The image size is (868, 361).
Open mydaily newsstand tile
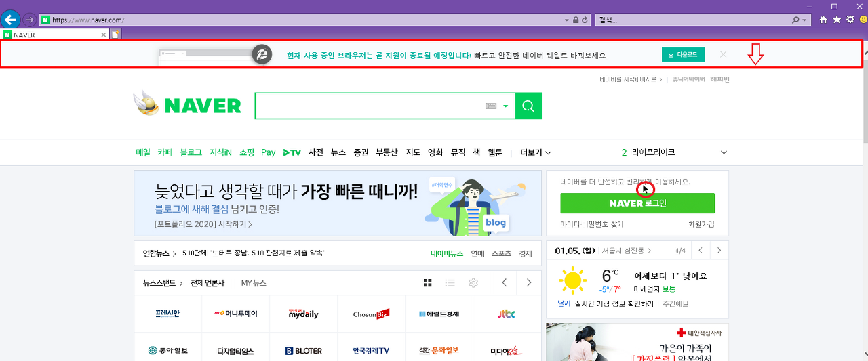[303, 314]
